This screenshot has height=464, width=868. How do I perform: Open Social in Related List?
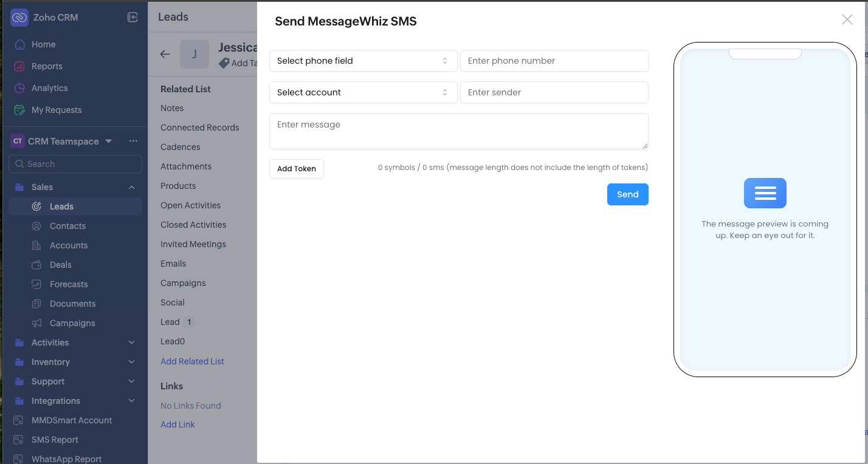tap(173, 302)
